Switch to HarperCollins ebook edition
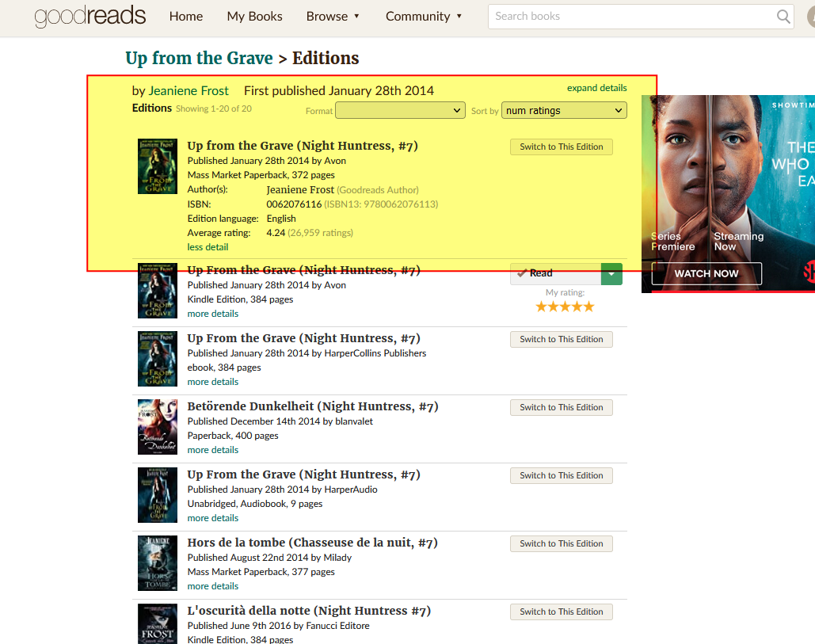The width and height of the screenshot is (815, 644). click(562, 339)
